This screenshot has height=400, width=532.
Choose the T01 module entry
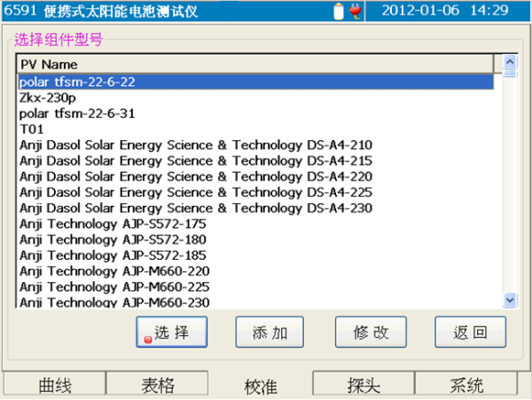point(32,129)
